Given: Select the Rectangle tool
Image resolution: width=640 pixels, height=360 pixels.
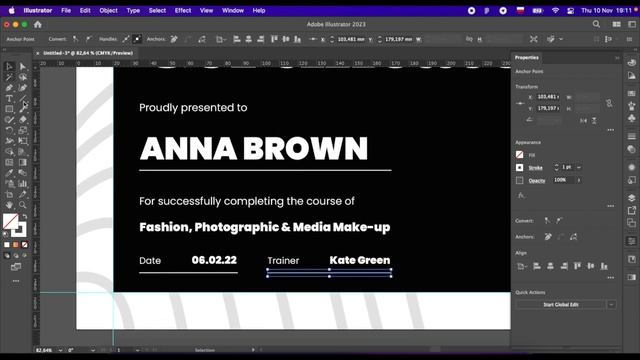Looking at the screenshot, I should click(9, 109).
